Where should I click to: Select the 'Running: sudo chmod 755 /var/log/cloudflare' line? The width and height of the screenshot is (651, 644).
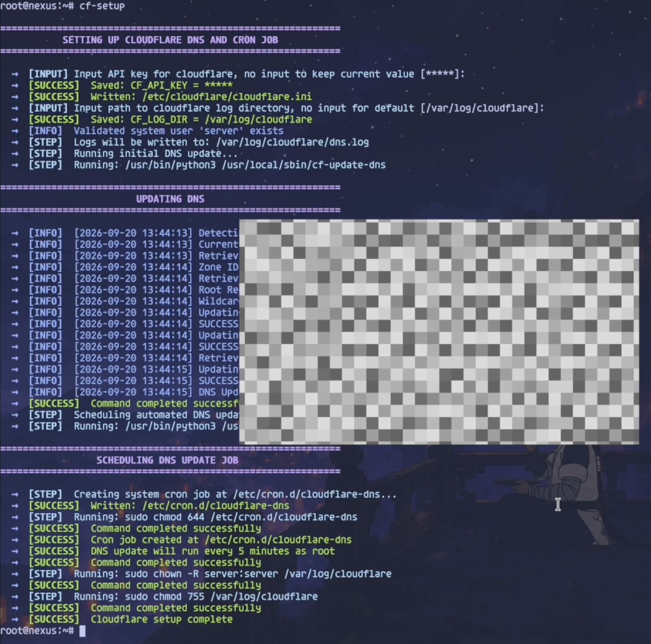click(165, 597)
